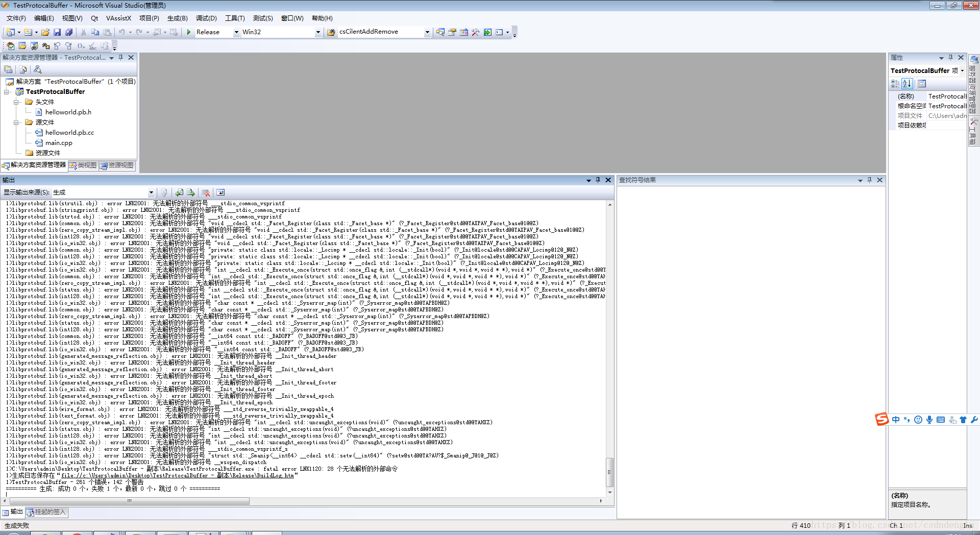This screenshot has height=535, width=980.
Task: Collapse the TestProtocalBuffer project node
Action: click(x=7, y=92)
